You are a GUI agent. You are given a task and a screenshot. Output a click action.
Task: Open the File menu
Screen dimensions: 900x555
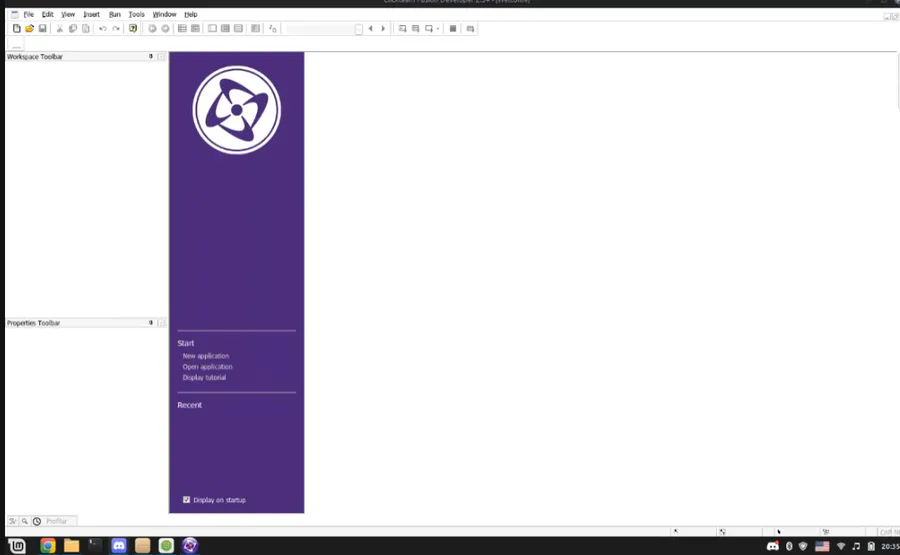pos(29,14)
